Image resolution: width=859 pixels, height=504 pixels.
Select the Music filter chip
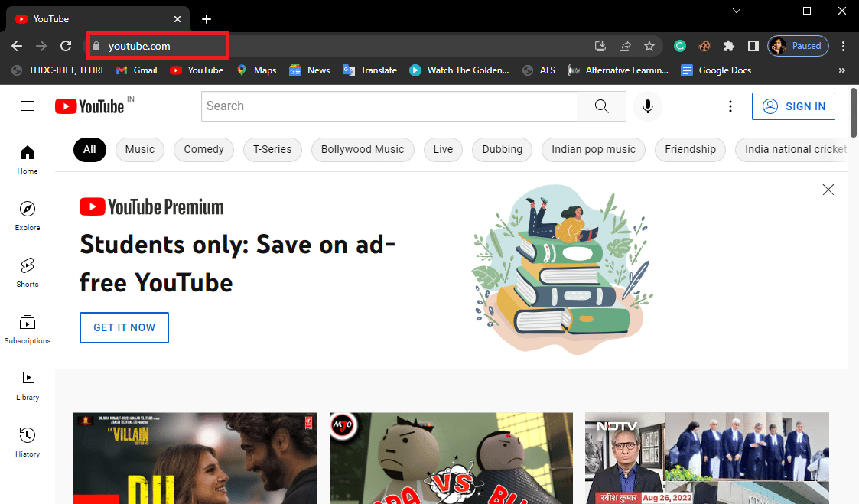point(140,150)
